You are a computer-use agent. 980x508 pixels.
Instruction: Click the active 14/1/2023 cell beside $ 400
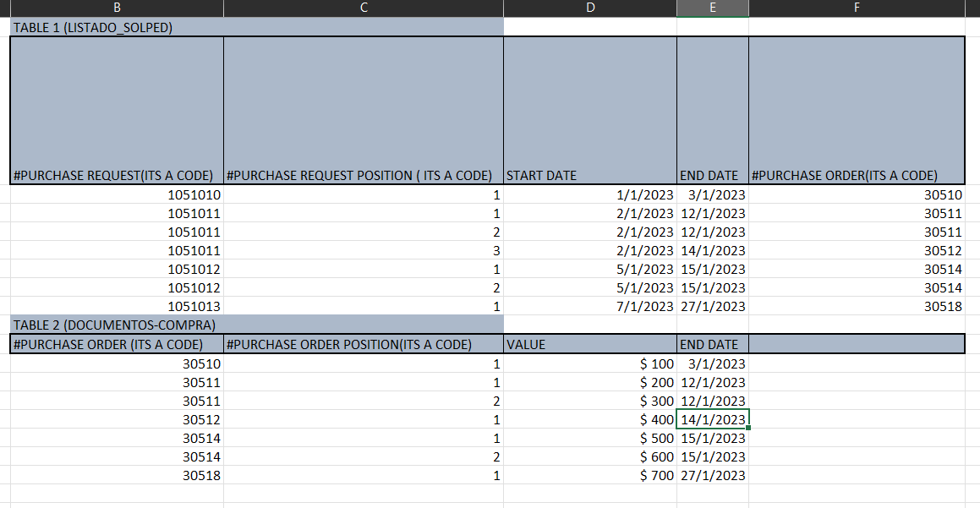click(713, 419)
